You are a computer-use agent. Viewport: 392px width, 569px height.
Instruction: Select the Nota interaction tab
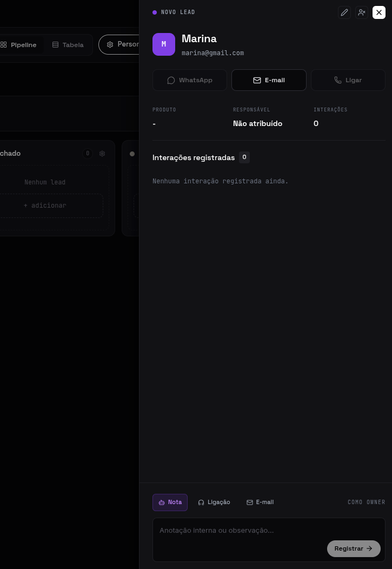click(170, 502)
